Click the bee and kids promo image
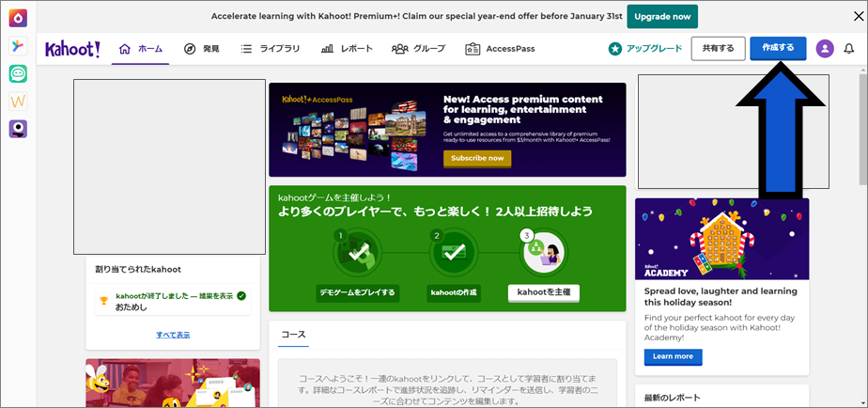Viewport: 868px width, 408px height. (173, 383)
